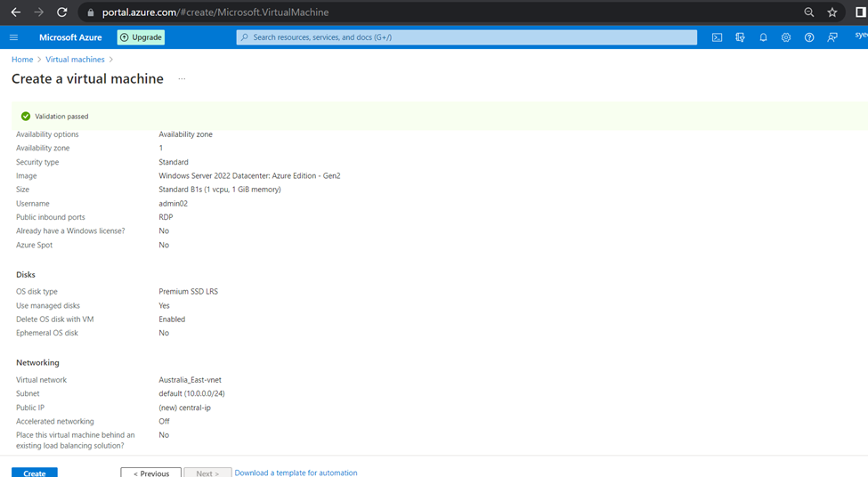Go to the Previous step
The height and width of the screenshot is (477, 868).
coord(151,473)
